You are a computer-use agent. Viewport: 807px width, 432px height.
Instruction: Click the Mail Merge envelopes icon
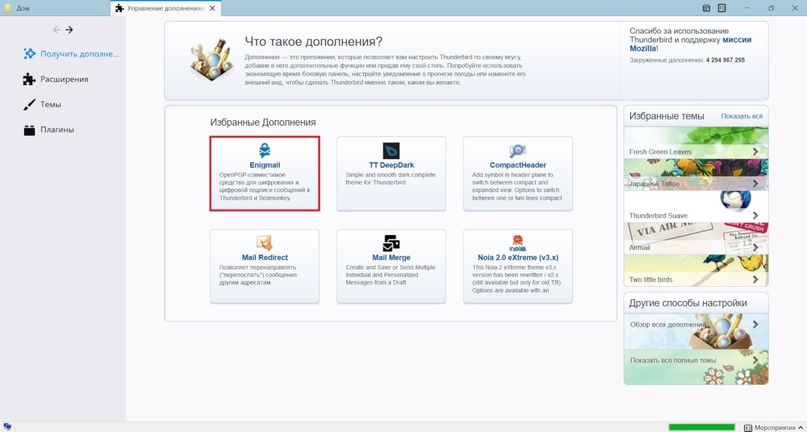tap(391, 243)
